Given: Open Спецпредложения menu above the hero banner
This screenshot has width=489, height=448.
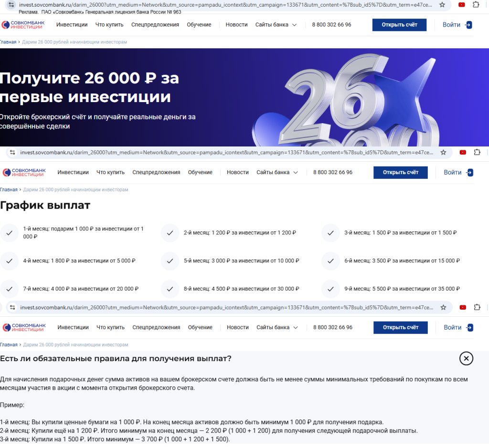Looking at the screenshot, I should pos(155,25).
